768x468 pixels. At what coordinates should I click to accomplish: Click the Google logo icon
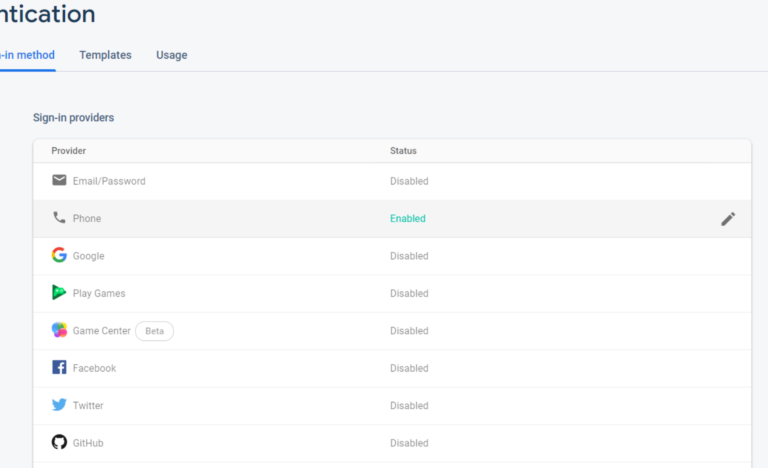tap(59, 255)
